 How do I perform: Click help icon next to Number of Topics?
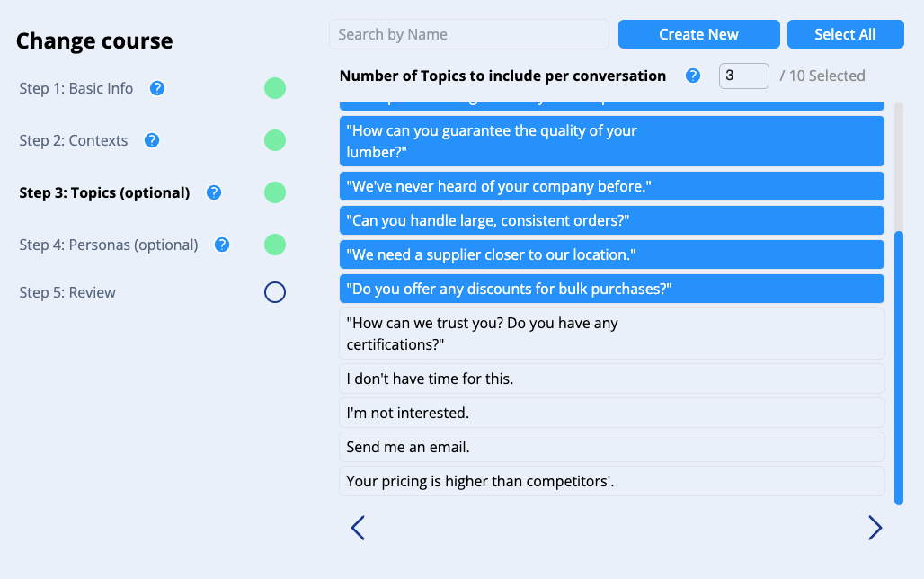pos(693,76)
